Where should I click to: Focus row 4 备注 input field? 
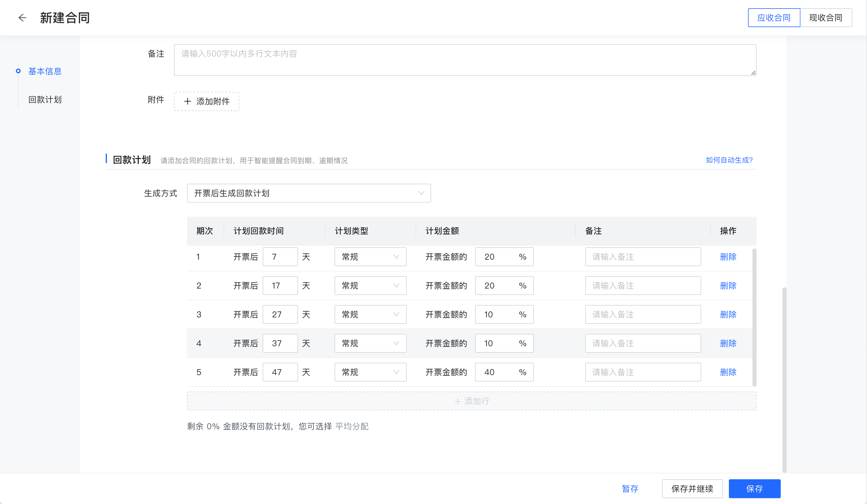[642, 343]
